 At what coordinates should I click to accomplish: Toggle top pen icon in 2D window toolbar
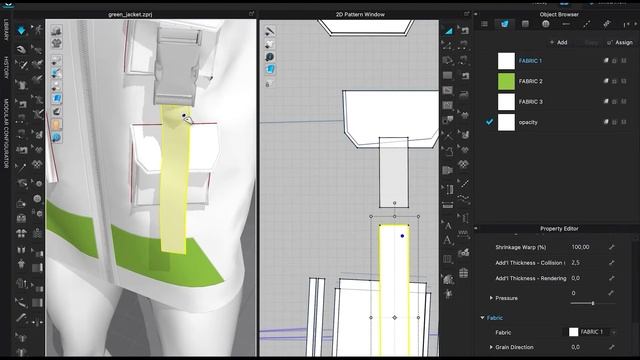point(269,31)
